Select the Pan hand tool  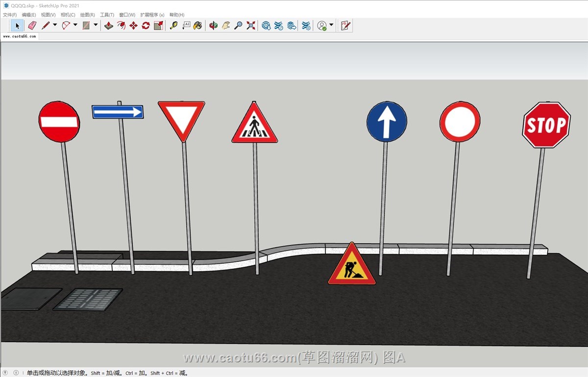pos(225,25)
